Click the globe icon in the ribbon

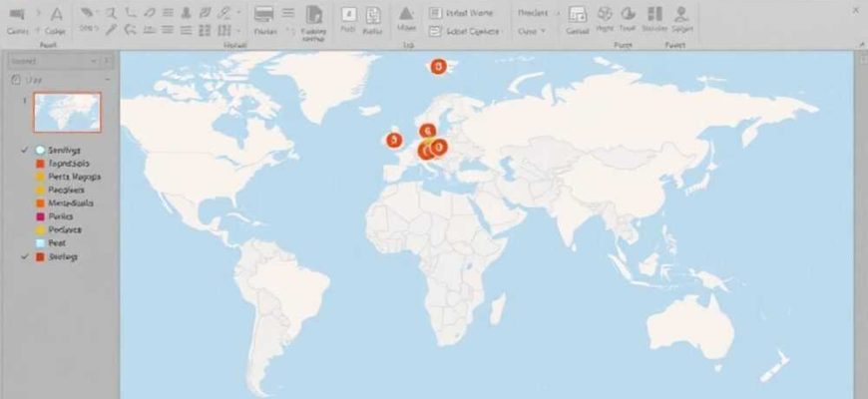606,13
